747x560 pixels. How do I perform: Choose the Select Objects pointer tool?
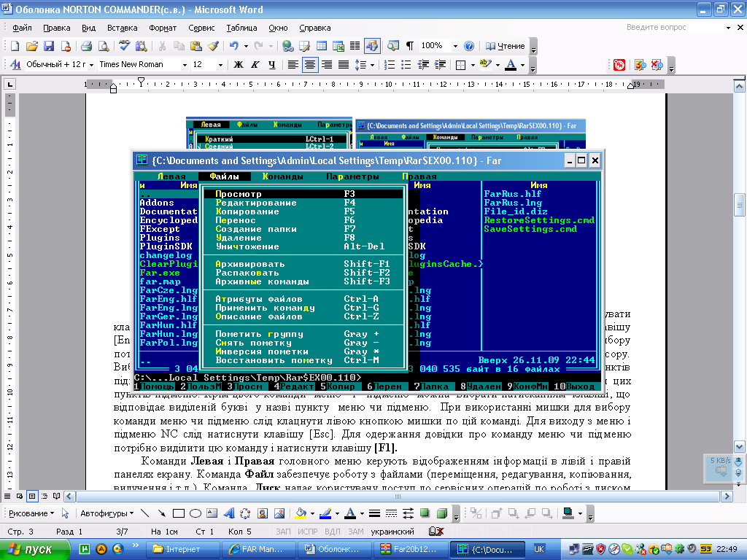tap(65, 513)
